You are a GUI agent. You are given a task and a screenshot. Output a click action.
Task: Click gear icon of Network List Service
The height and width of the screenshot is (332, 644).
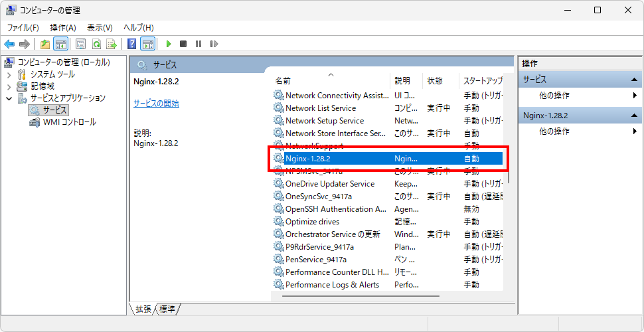click(279, 108)
